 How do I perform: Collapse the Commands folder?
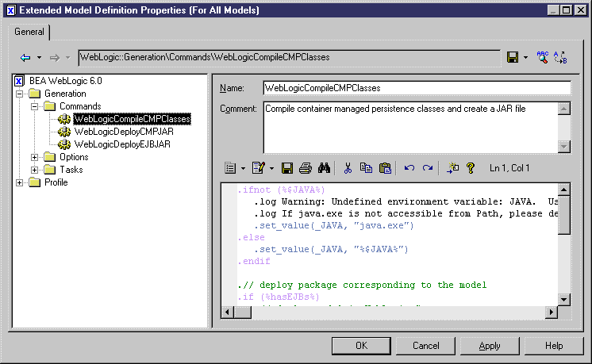[x=34, y=106]
